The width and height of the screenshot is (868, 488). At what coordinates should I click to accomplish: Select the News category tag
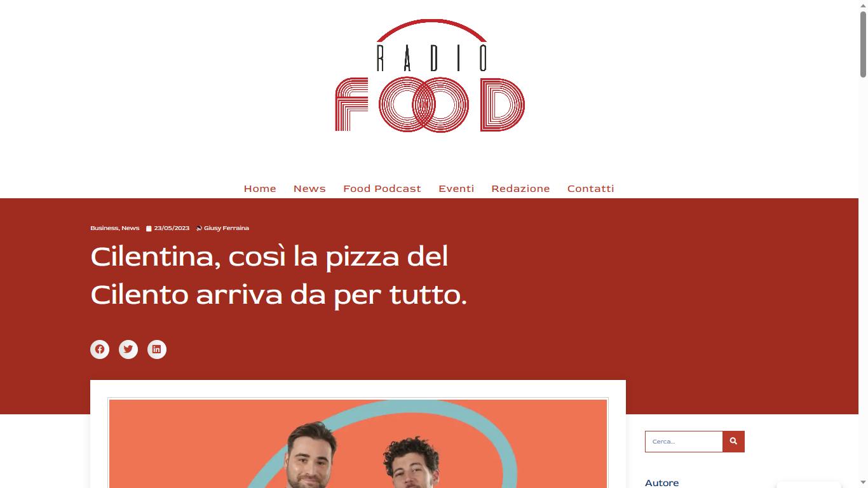pos(130,228)
